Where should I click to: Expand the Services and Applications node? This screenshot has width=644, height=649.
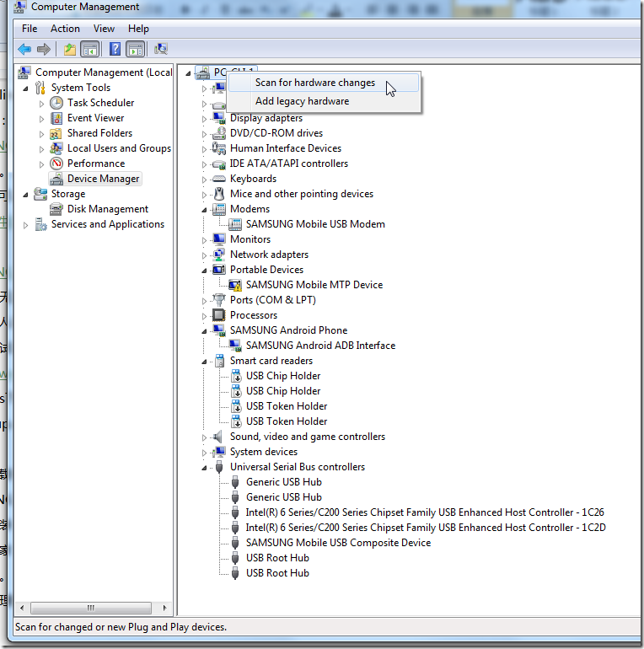tap(25, 225)
